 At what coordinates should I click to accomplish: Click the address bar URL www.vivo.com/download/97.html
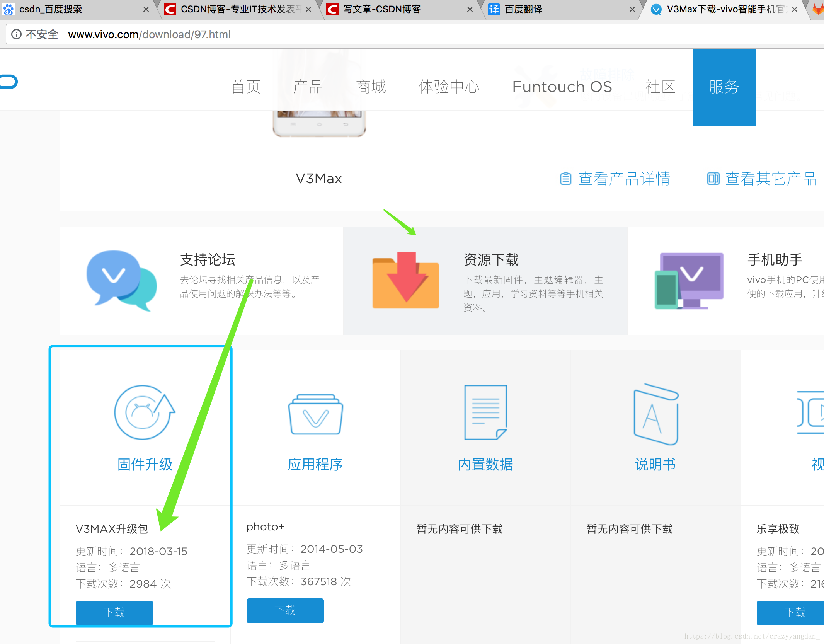[x=149, y=34]
